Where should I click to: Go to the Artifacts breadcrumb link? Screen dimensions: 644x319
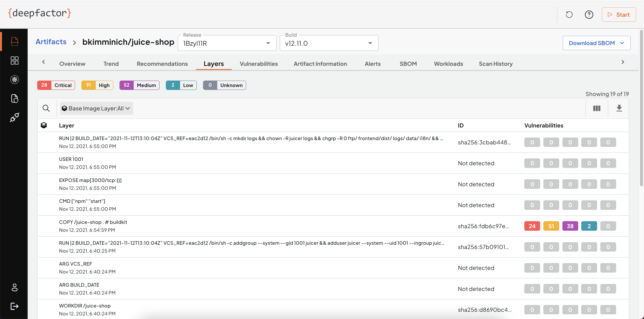click(x=51, y=42)
